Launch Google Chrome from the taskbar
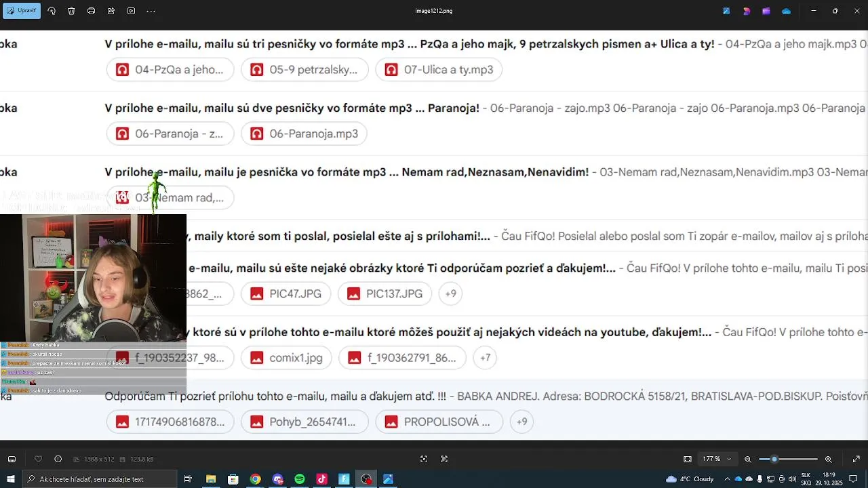The height and width of the screenshot is (488, 868). 255,479
